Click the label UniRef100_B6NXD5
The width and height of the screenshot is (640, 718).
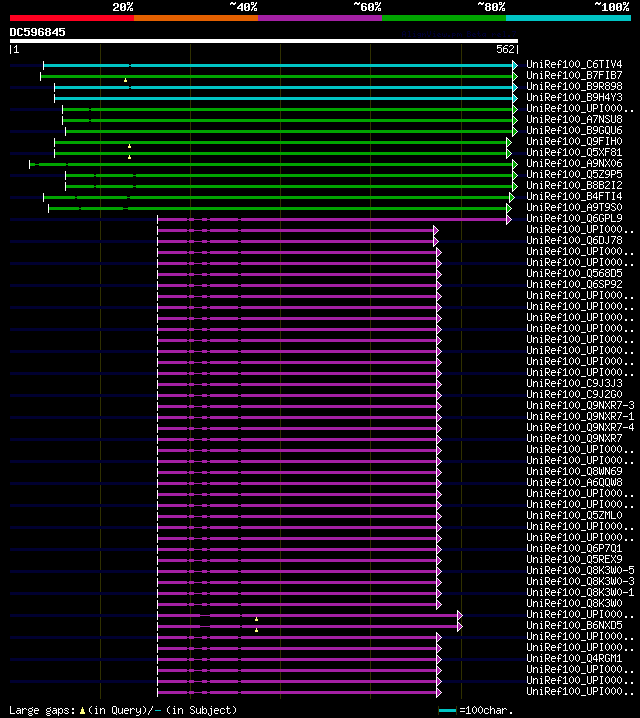(574, 625)
